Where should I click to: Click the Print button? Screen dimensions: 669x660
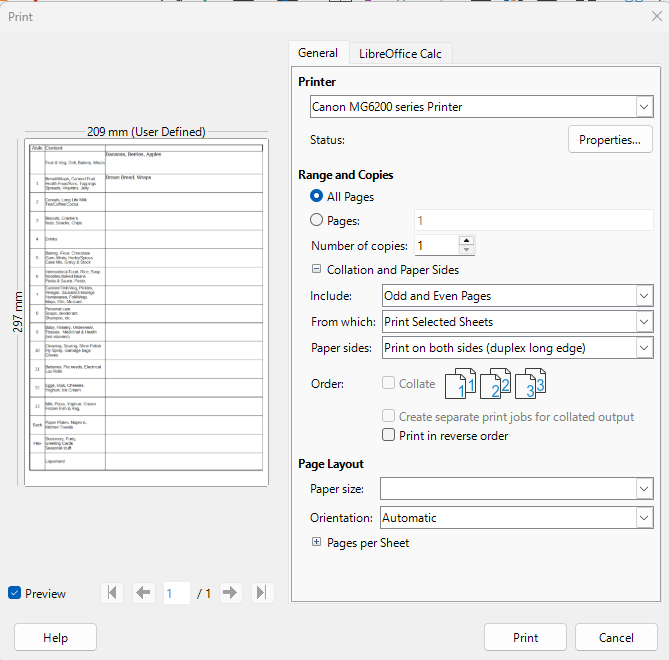coord(525,637)
